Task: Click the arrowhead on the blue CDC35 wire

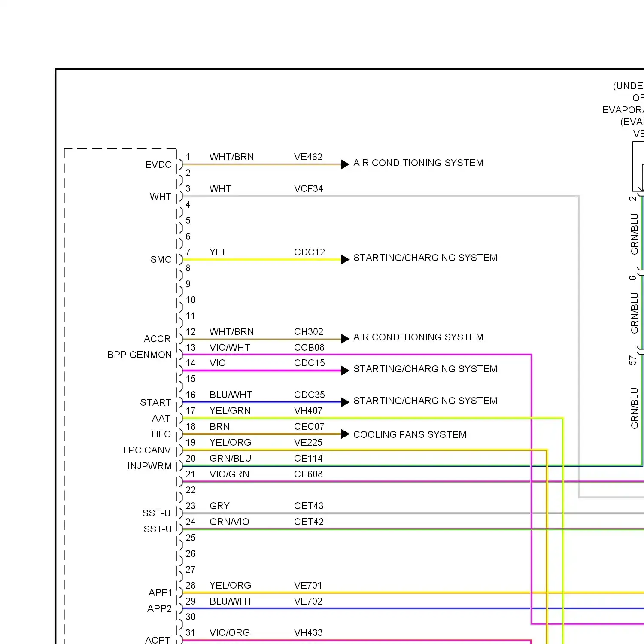Action: [x=345, y=402]
